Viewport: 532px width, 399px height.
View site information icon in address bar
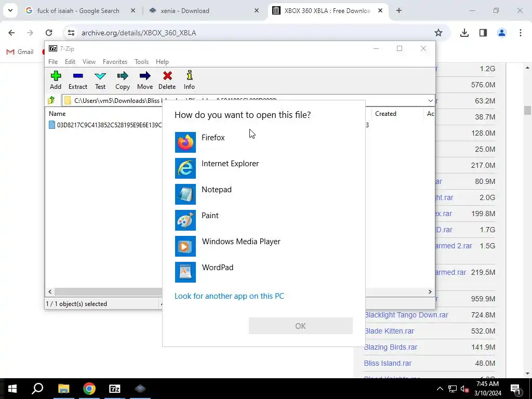[71, 33]
